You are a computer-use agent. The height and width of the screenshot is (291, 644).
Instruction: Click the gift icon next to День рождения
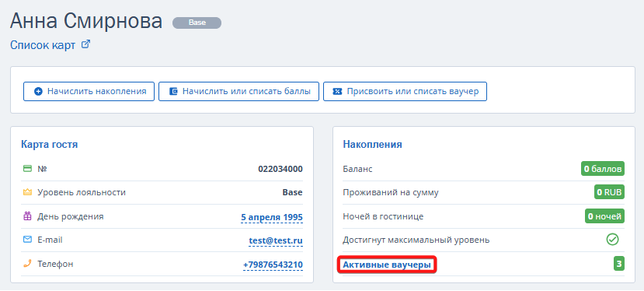tap(27, 216)
